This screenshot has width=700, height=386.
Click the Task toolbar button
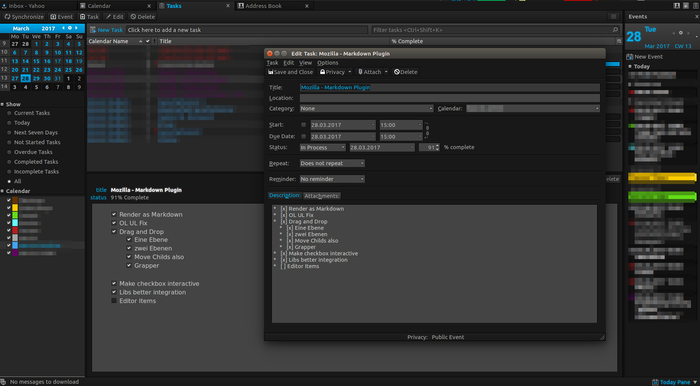click(89, 17)
